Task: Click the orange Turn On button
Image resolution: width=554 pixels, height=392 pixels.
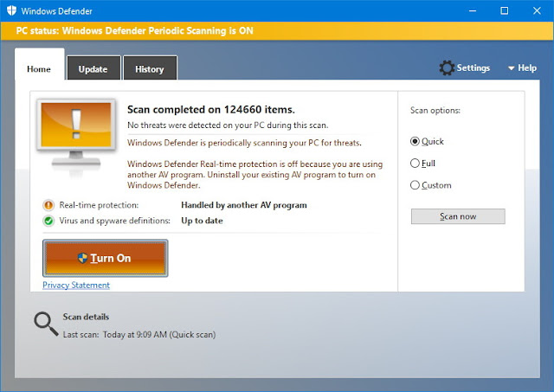Action: coord(106,258)
